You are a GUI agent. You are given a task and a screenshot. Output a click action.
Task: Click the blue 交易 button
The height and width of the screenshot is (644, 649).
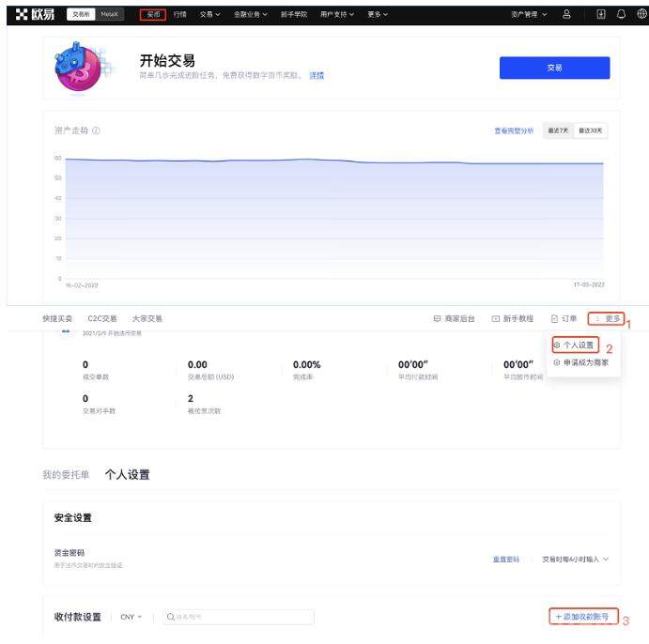pos(554,68)
